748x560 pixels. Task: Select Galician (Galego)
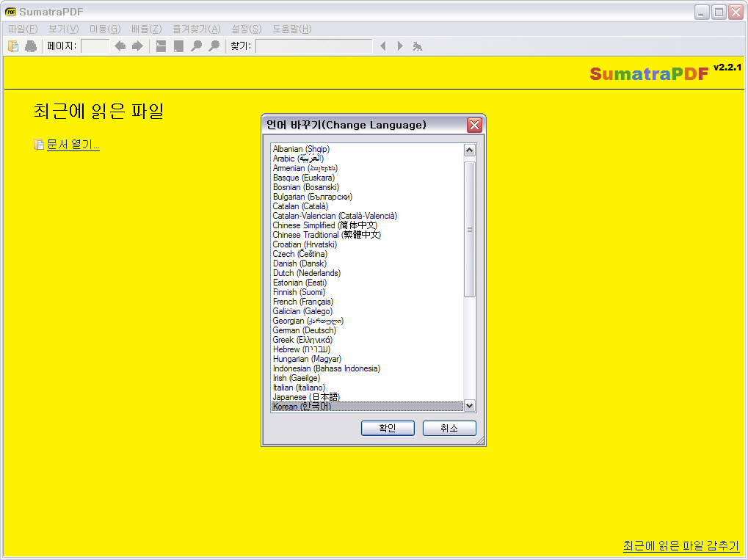click(367, 311)
